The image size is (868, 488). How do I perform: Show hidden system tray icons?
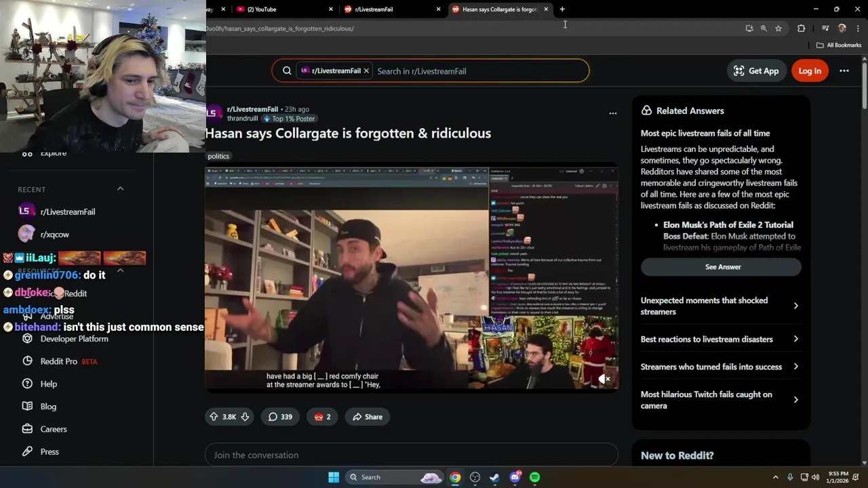point(776,477)
